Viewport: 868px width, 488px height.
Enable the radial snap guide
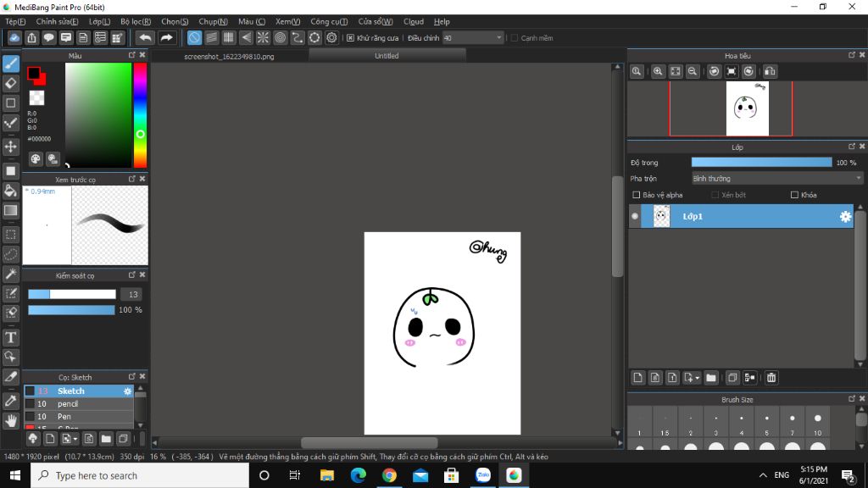[263, 37]
